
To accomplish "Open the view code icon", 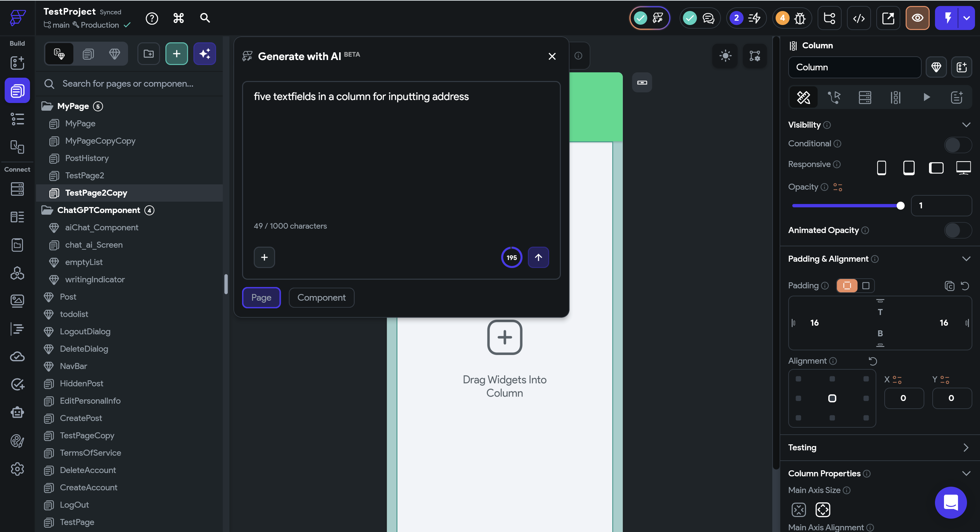I will point(859,18).
